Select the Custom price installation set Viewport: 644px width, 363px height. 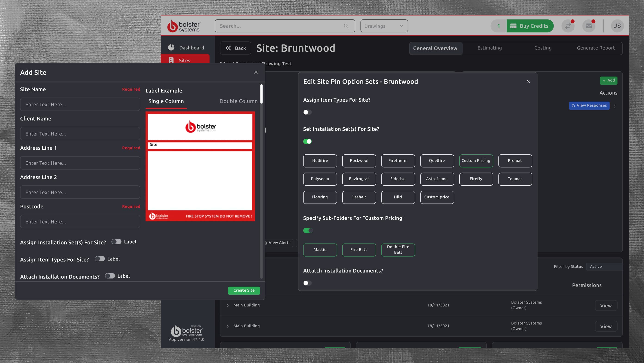coord(437,197)
